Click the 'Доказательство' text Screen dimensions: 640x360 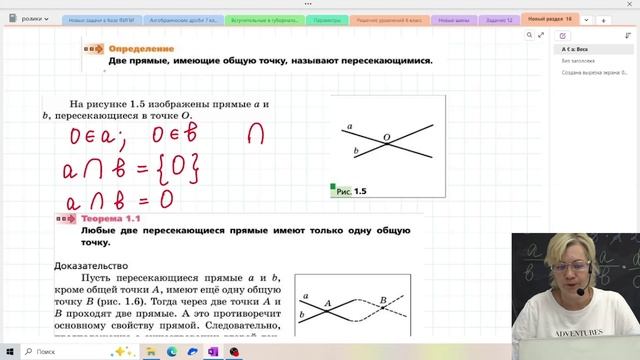pyautogui.click(x=91, y=266)
